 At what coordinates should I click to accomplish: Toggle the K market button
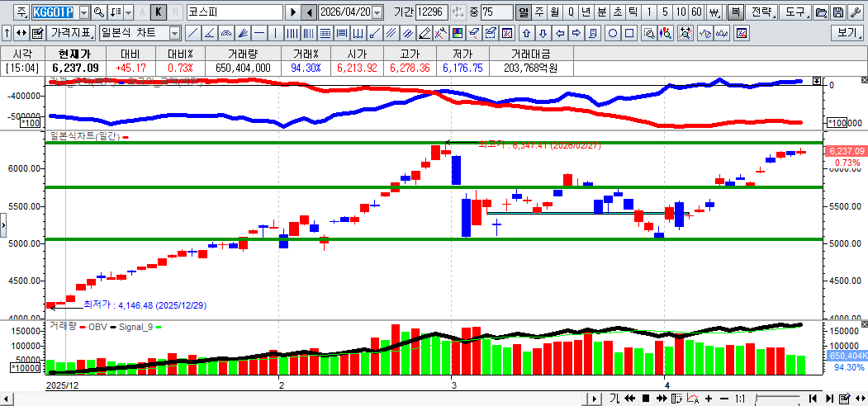coord(159,12)
